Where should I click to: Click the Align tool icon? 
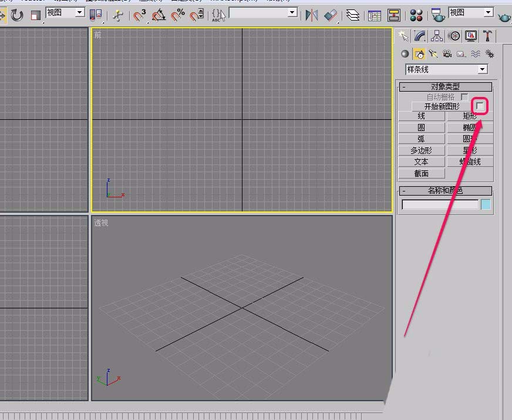point(331,15)
